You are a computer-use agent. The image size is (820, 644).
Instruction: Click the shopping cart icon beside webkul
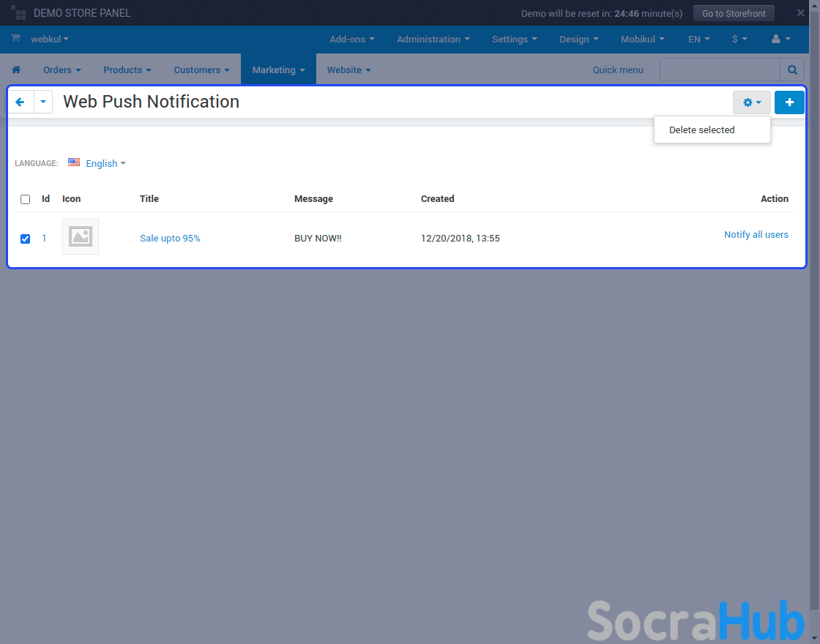(15, 39)
